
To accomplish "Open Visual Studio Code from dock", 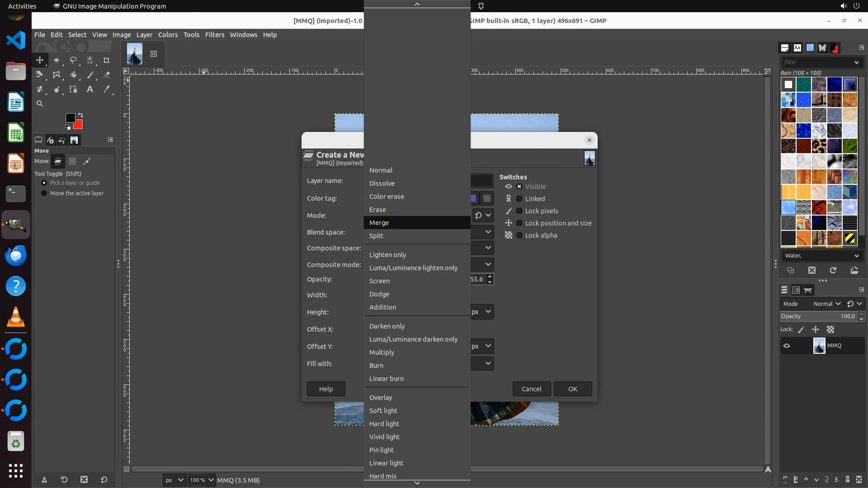I will pos(16,40).
